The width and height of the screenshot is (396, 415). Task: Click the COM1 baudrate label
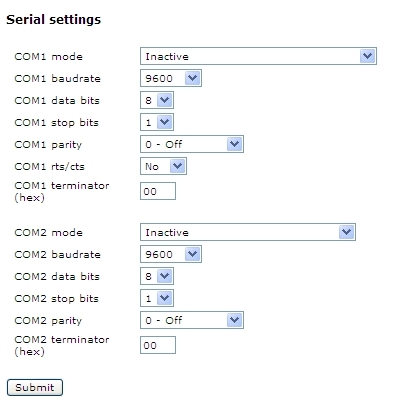57,78
